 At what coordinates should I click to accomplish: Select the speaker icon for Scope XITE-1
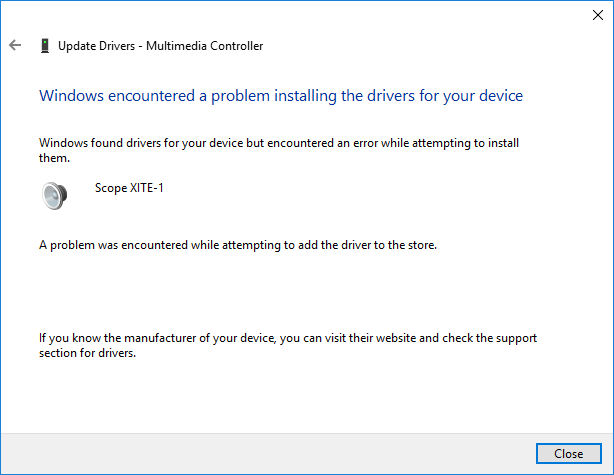point(54,195)
